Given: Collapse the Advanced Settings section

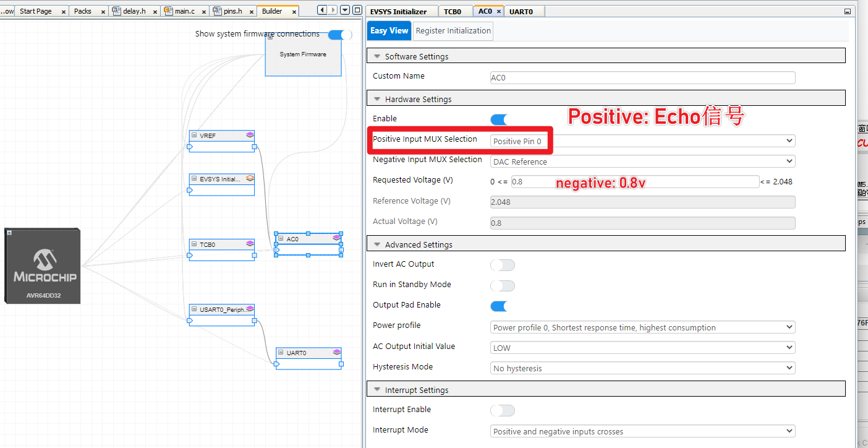Looking at the screenshot, I should pyautogui.click(x=377, y=244).
